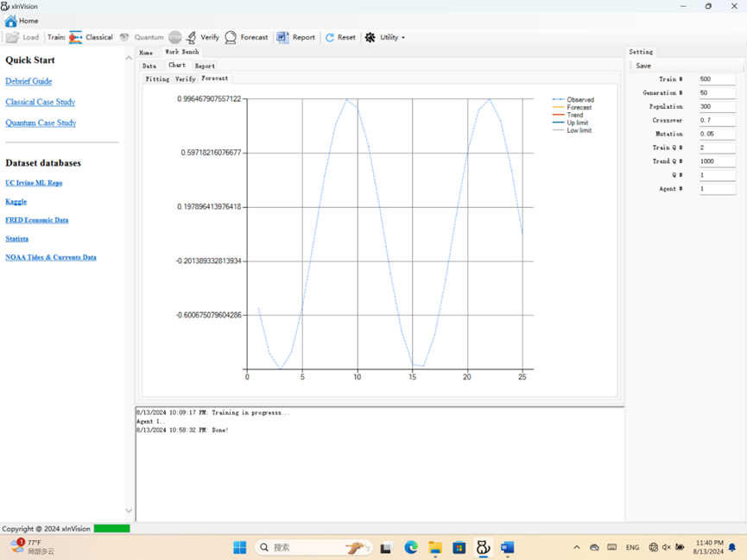Screen dimensions: 747x560
Task: Click the round Stop icon
Action: 174,37
